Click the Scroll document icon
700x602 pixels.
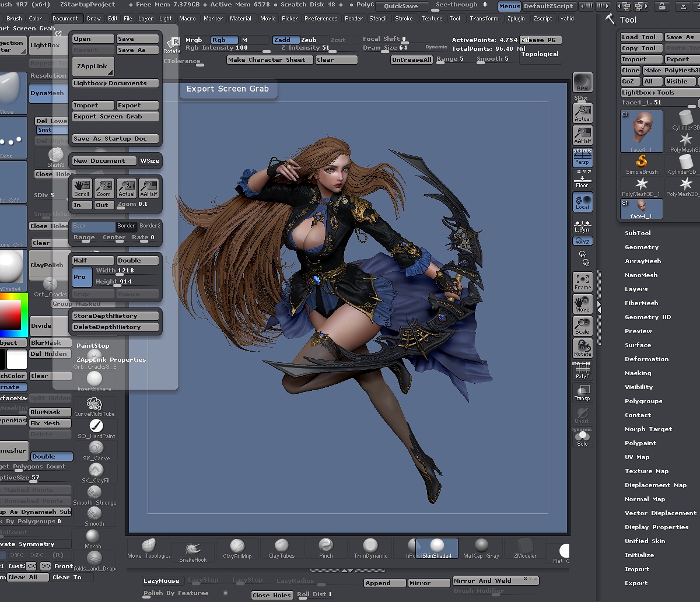82,188
